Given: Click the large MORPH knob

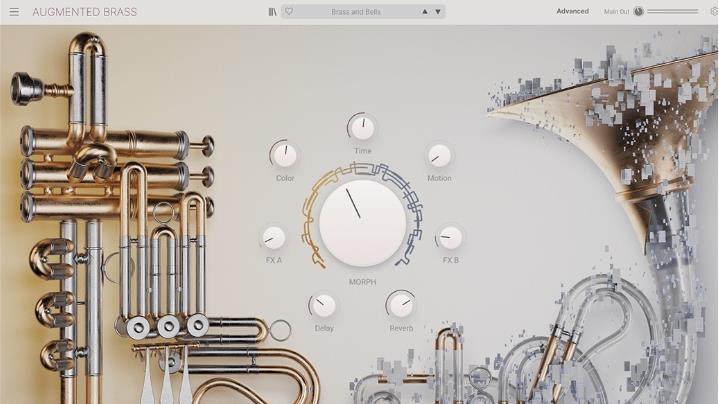Looking at the screenshot, I should 362,223.
